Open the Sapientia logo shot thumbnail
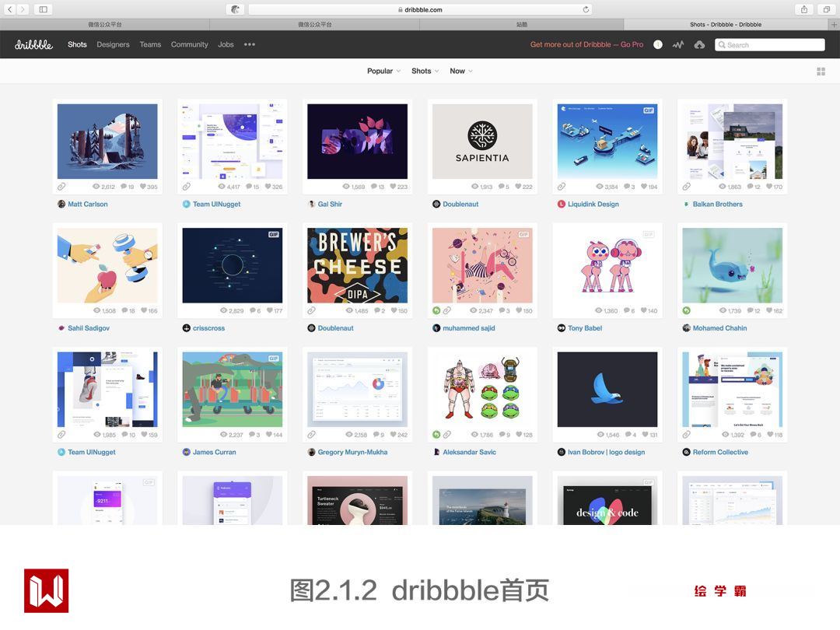840x630 pixels. pyautogui.click(x=482, y=142)
